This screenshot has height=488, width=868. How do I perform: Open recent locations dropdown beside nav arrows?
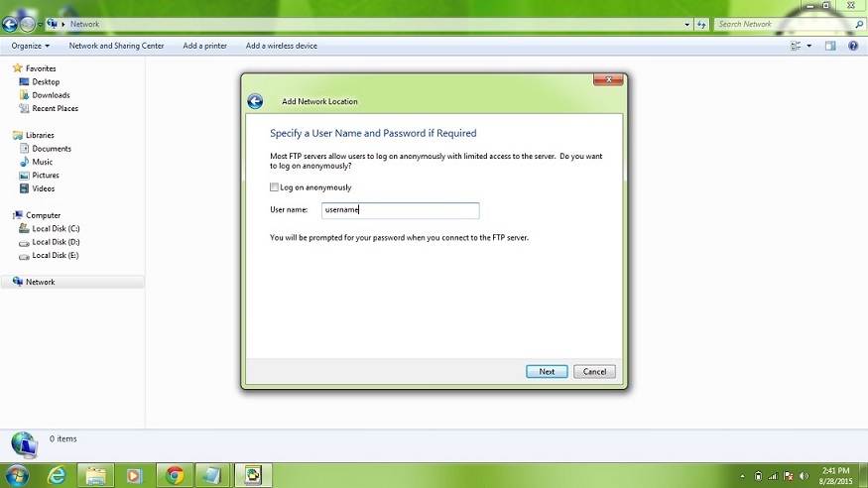point(40,25)
